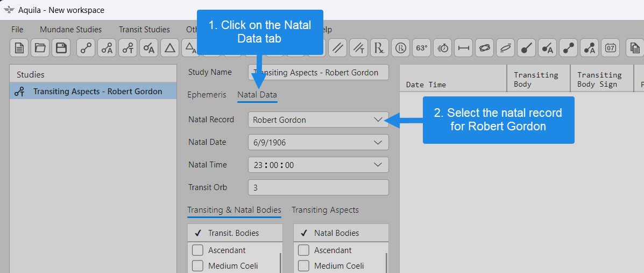
Task: Check Ascendant under Natal Bodies
Action: coord(303,250)
